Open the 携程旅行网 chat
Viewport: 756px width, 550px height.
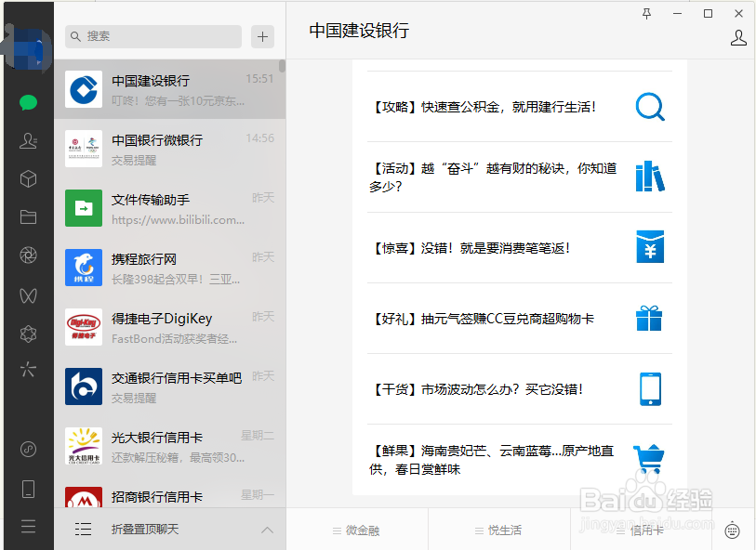pyautogui.click(x=169, y=268)
